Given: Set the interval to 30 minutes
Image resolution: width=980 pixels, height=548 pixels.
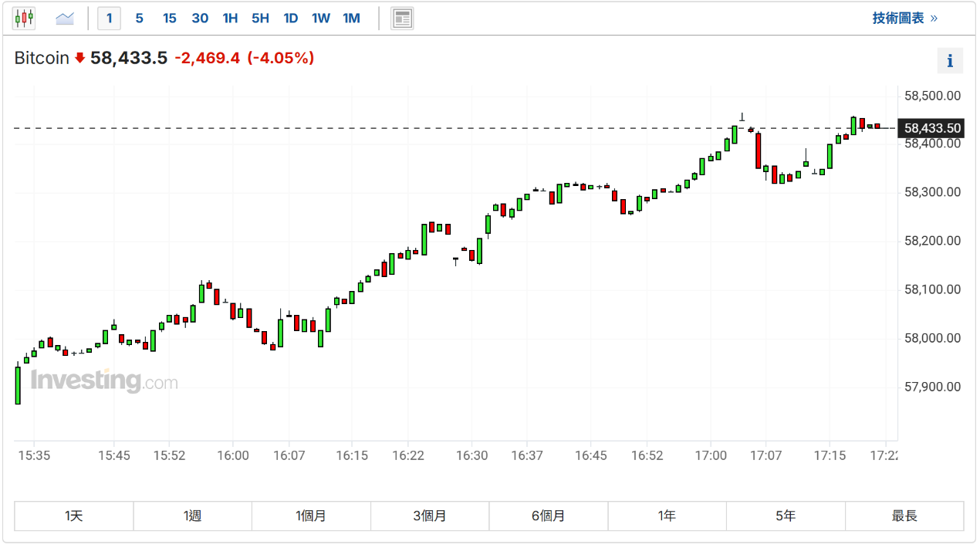Looking at the screenshot, I should click(x=200, y=18).
